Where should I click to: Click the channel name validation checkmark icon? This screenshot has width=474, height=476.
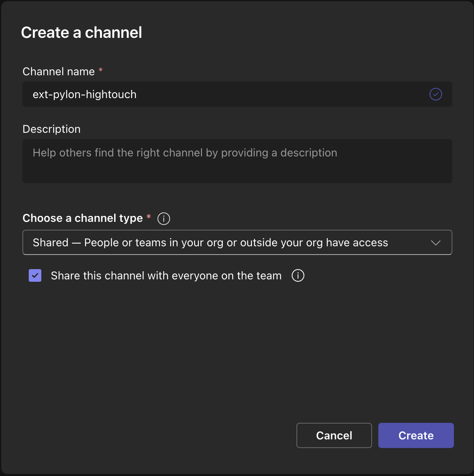435,94
